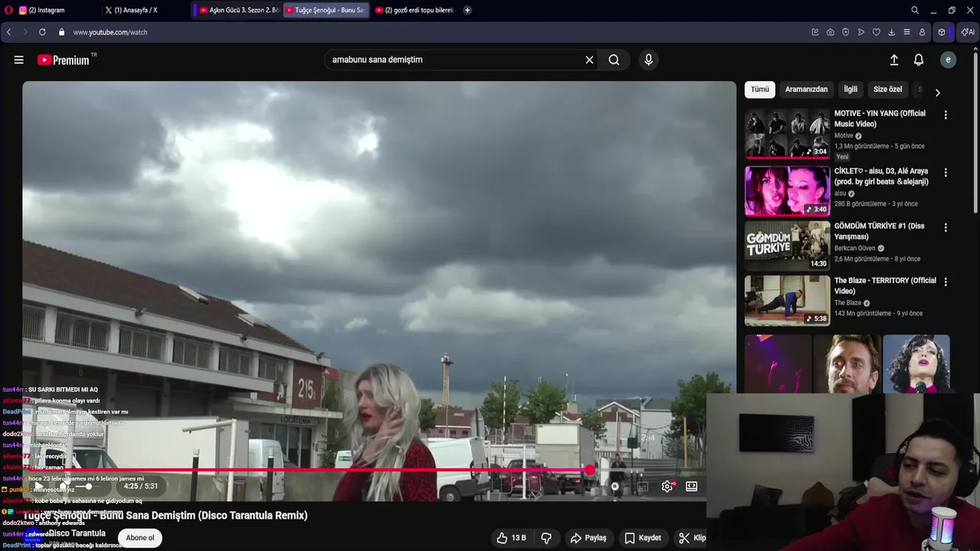Open account avatar menu 'e'

pyautogui.click(x=948, y=60)
